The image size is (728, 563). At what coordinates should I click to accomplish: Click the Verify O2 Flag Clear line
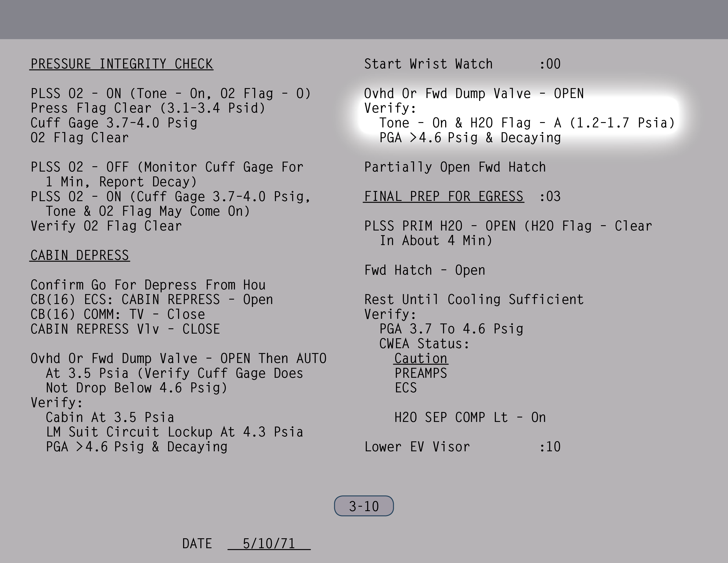(x=106, y=226)
